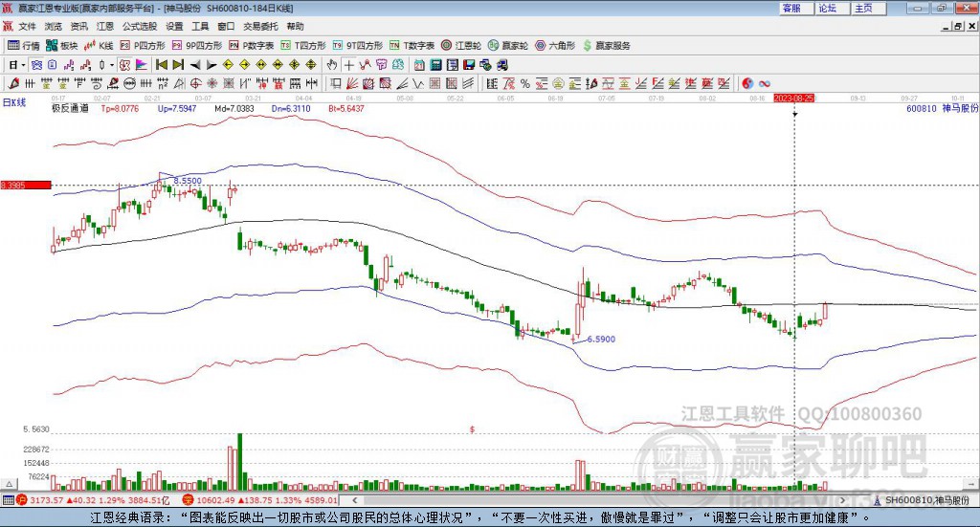980x527 pixels.
Task: Open the calculator icon
Action: [436, 65]
